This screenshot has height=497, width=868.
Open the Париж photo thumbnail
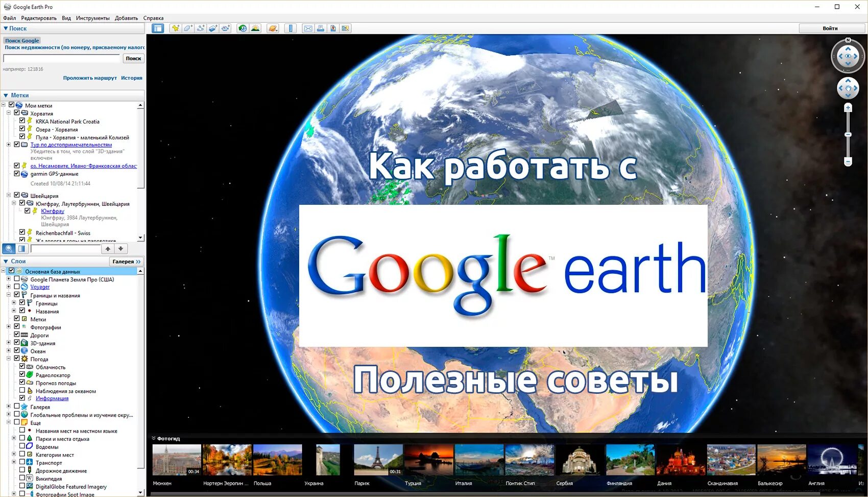pyautogui.click(x=378, y=460)
